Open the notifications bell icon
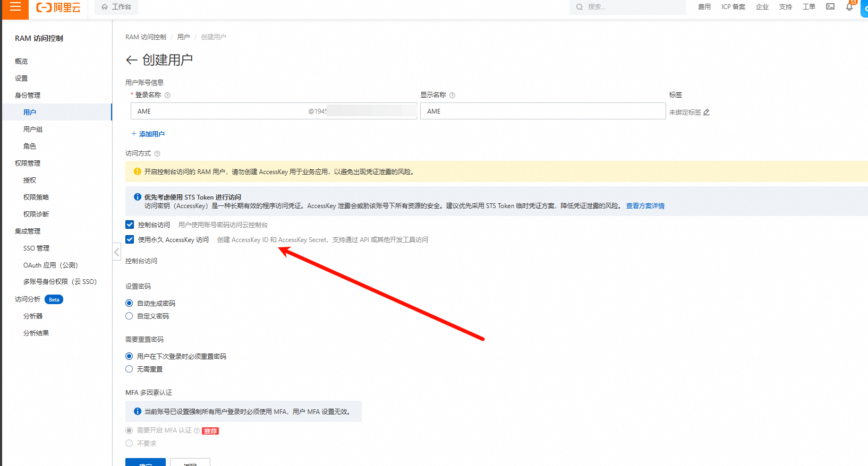The image size is (868, 466). (x=850, y=7)
